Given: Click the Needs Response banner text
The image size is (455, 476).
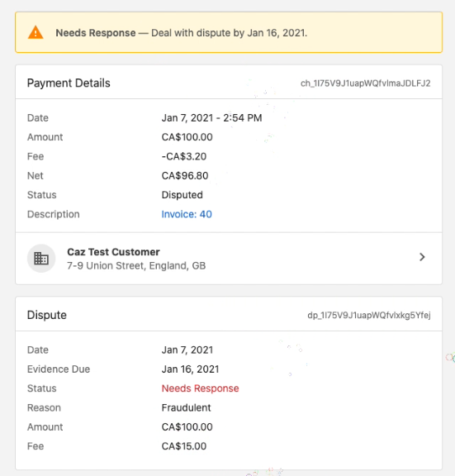Looking at the screenshot, I should pos(182,33).
